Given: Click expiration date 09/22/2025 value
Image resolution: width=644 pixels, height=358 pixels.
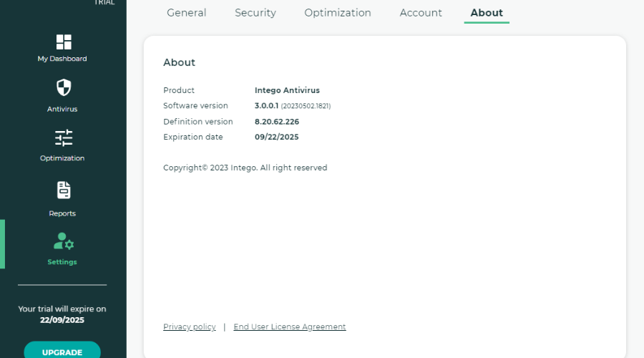Looking at the screenshot, I should [x=276, y=137].
